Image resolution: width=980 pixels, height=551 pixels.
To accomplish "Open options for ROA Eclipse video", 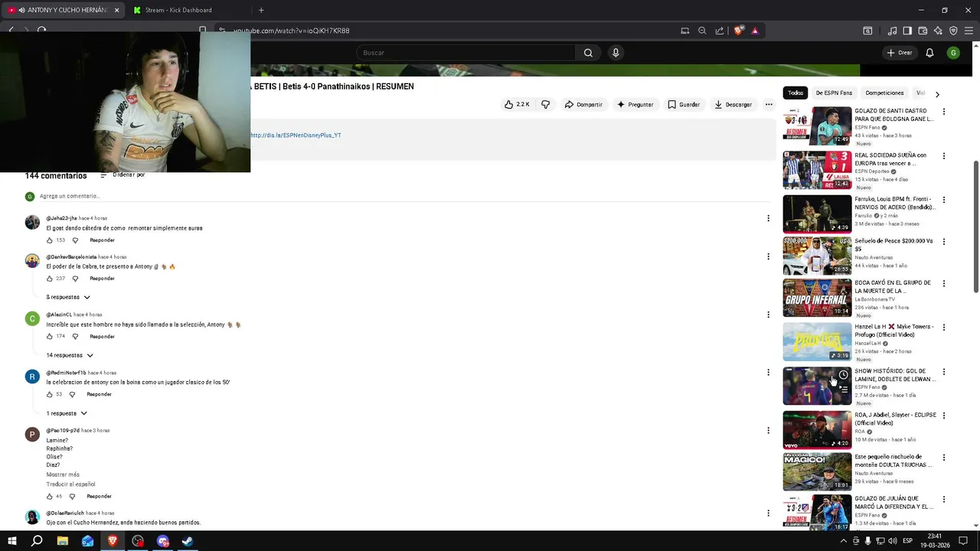I will click(943, 416).
